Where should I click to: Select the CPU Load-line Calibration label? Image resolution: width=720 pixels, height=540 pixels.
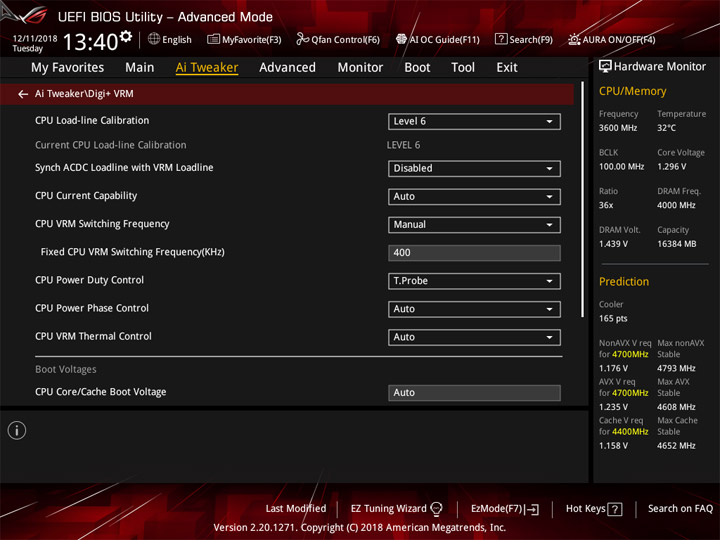(92, 121)
